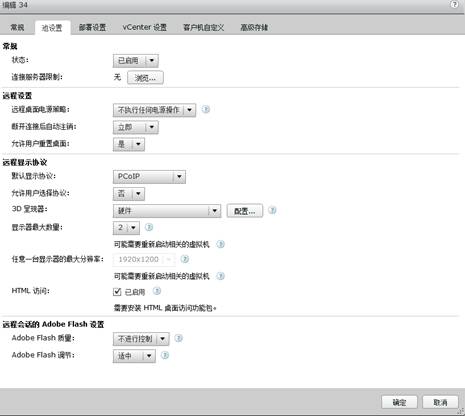Click help icon beside 1920x1200 resolution field

click(185, 259)
